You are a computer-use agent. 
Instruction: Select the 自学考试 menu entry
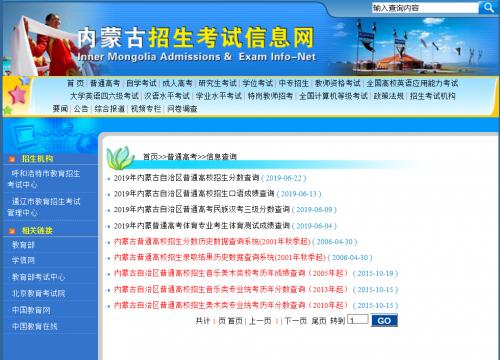click(x=141, y=83)
